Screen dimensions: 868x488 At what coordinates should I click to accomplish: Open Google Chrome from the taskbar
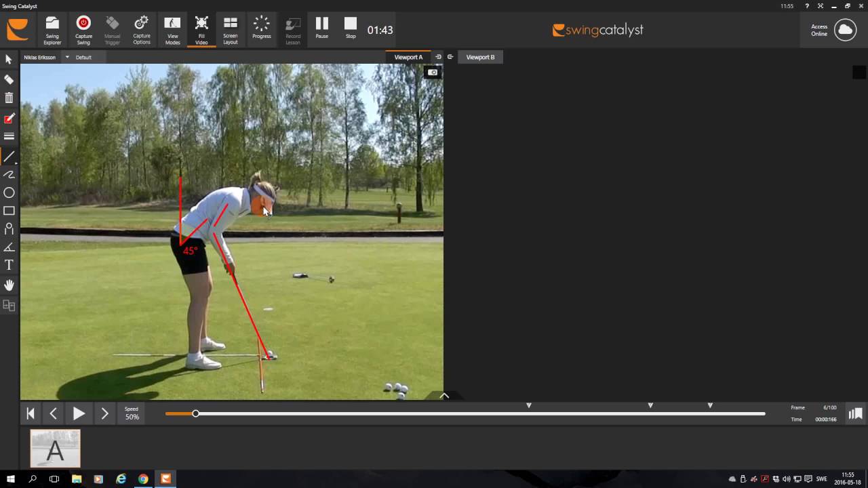point(143,479)
